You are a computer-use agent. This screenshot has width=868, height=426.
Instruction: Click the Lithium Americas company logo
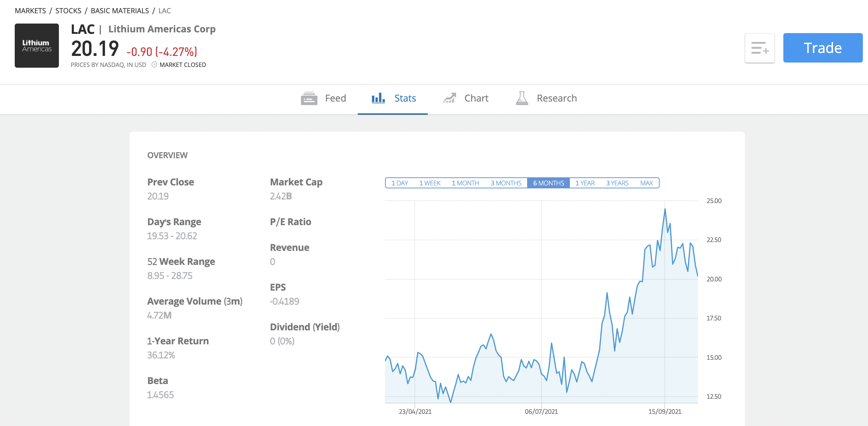point(37,46)
